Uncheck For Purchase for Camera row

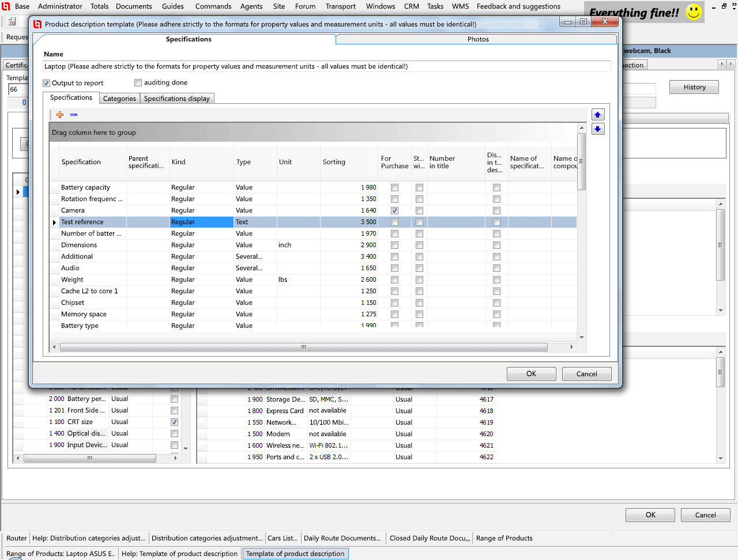(x=394, y=210)
